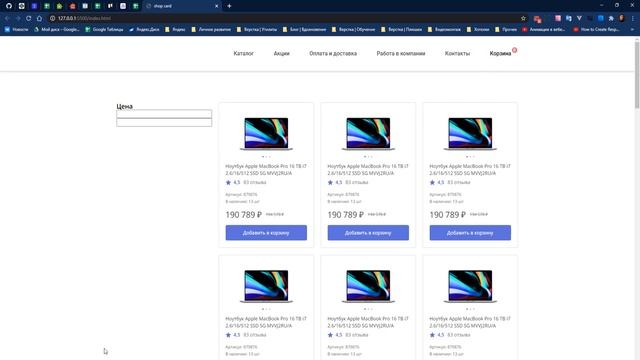
Task: Open the Новости bookmark
Action: [16, 29]
